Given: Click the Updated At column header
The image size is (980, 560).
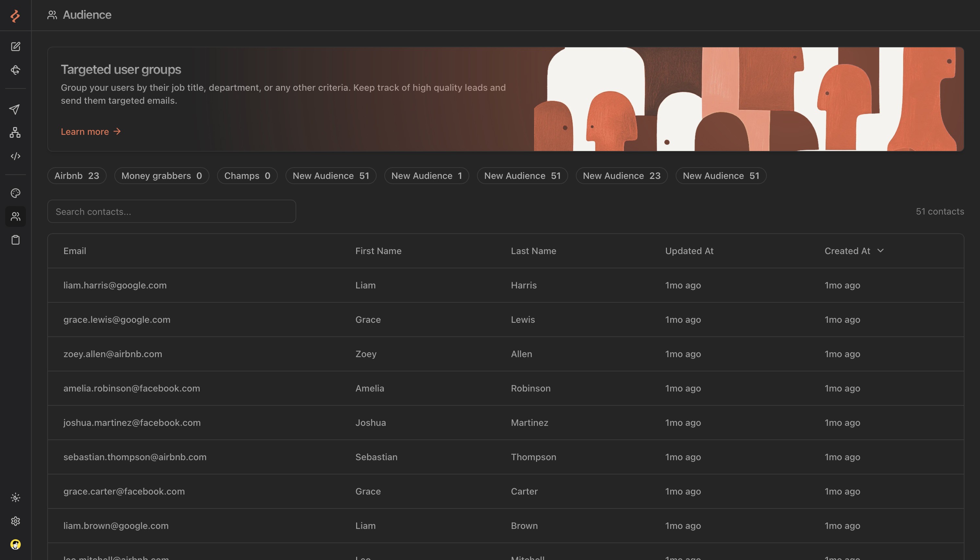Looking at the screenshot, I should coord(689,251).
